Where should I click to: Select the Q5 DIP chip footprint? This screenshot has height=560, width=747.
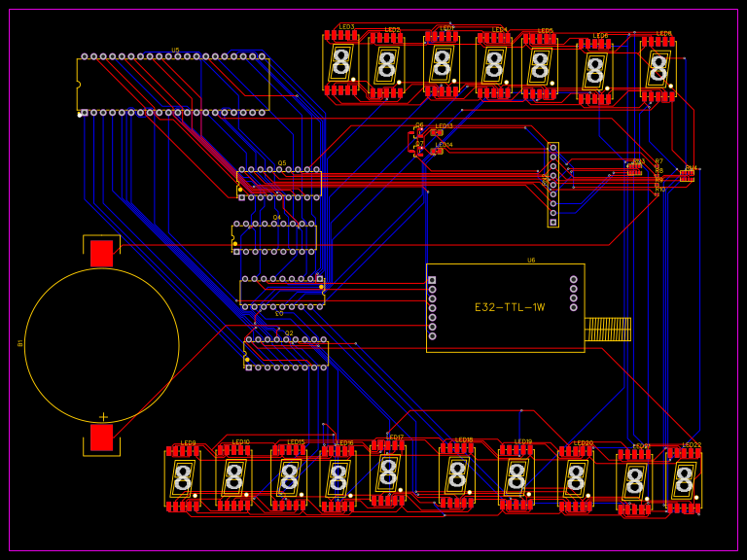pyautogui.click(x=279, y=183)
